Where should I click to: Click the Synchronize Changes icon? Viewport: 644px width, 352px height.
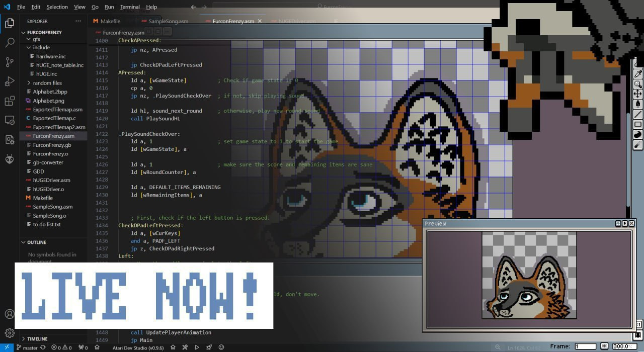pyautogui.click(x=43, y=347)
